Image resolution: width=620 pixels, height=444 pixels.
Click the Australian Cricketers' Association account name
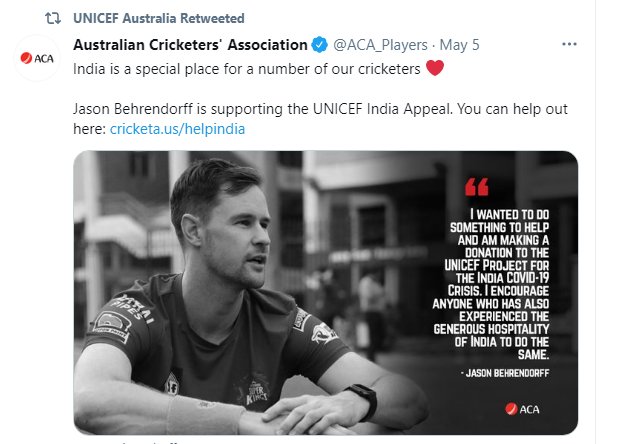tap(190, 45)
